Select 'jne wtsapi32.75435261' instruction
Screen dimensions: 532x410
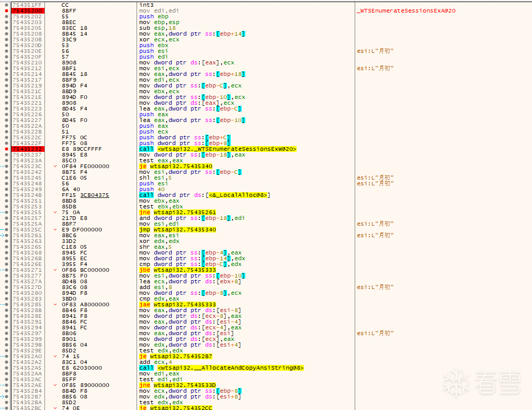177,212
